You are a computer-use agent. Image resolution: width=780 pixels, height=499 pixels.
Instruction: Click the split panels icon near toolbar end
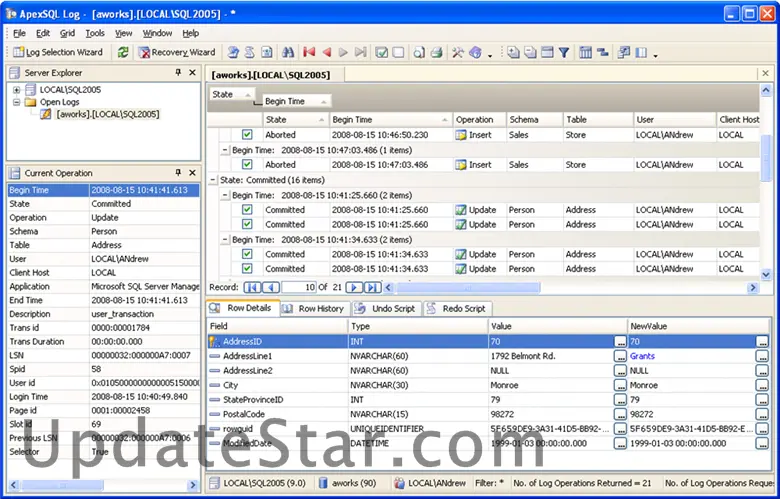pos(641,52)
